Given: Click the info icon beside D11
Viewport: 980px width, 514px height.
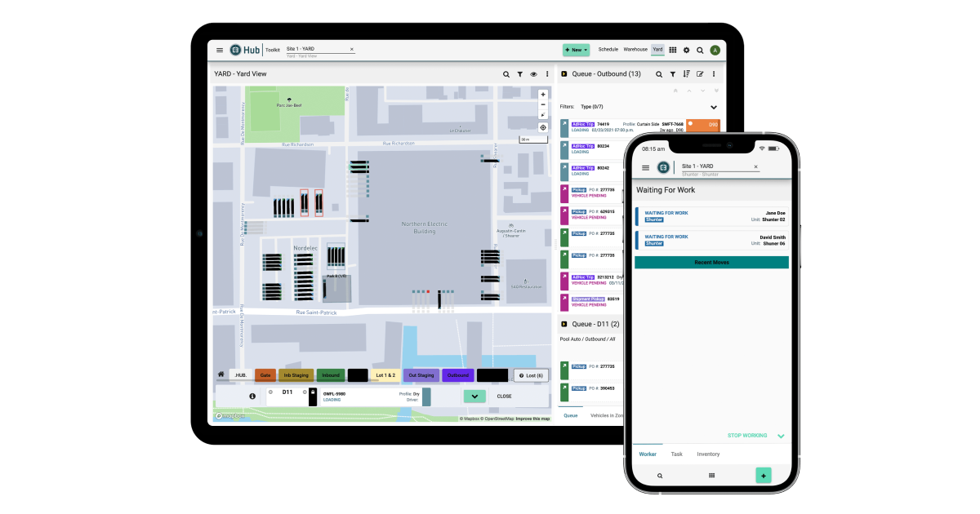Looking at the screenshot, I should [252, 397].
